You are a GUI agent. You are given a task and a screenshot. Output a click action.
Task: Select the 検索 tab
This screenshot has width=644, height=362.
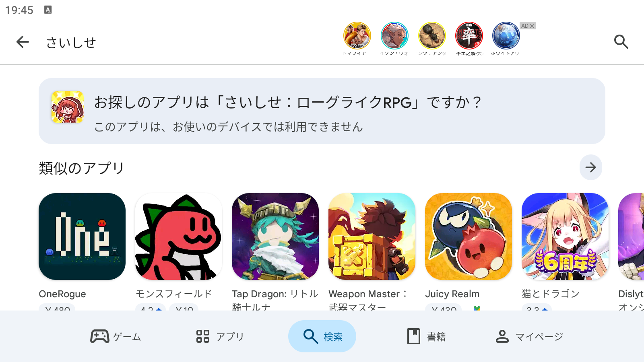click(x=322, y=336)
